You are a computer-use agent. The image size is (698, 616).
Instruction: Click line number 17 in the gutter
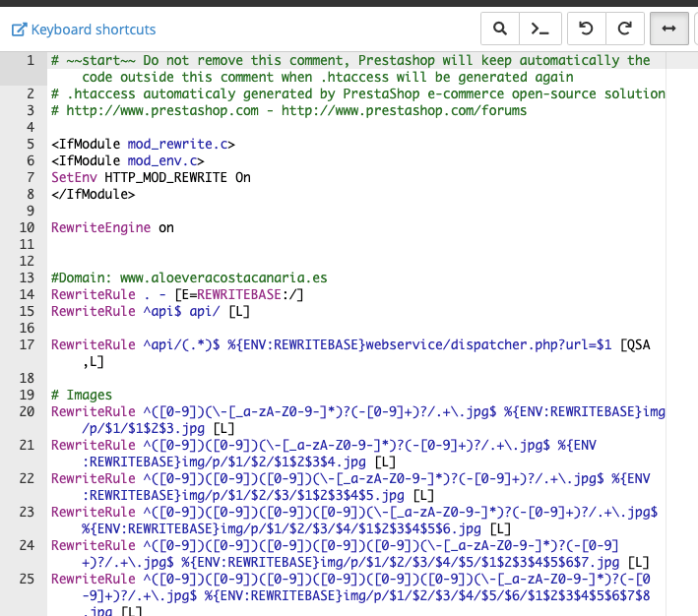coord(27,344)
